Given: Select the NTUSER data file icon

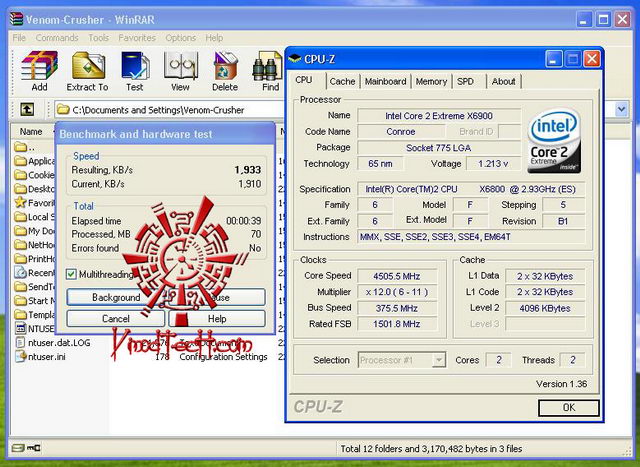Looking at the screenshot, I should pyautogui.click(x=20, y=328).
